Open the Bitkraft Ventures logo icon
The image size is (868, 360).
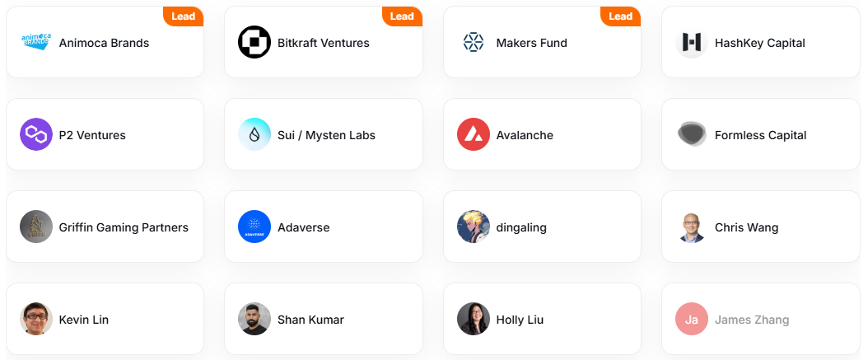(254, 42)
